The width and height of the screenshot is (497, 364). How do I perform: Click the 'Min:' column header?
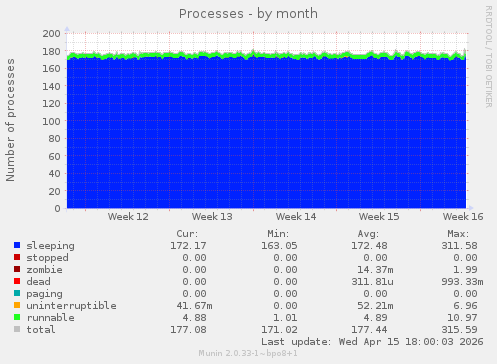(x=278, y=234)
